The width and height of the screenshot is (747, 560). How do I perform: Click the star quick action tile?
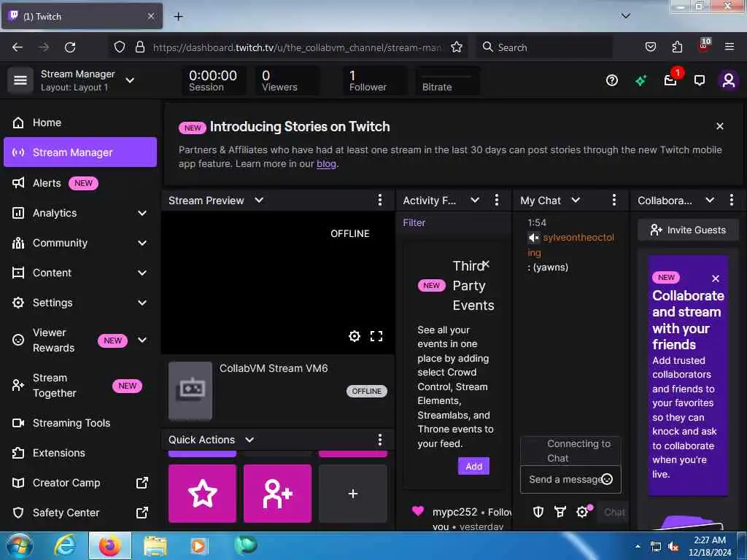(203, 494)
